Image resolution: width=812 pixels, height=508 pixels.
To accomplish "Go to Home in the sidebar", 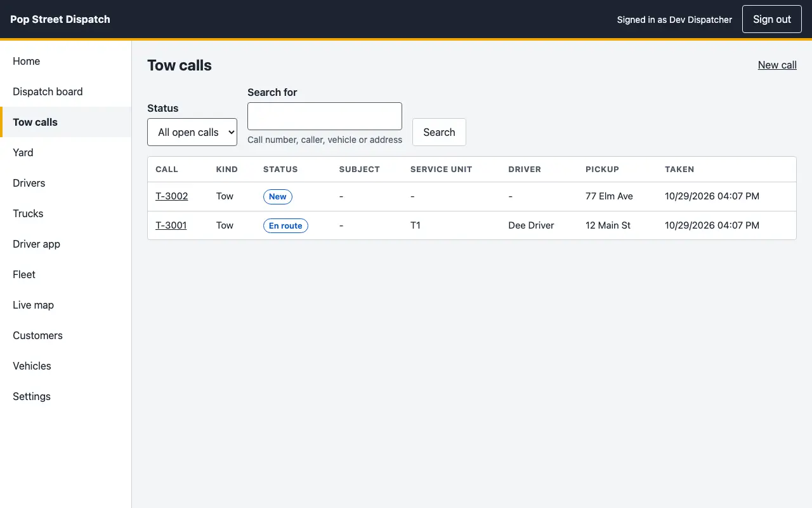I will 66,61.
